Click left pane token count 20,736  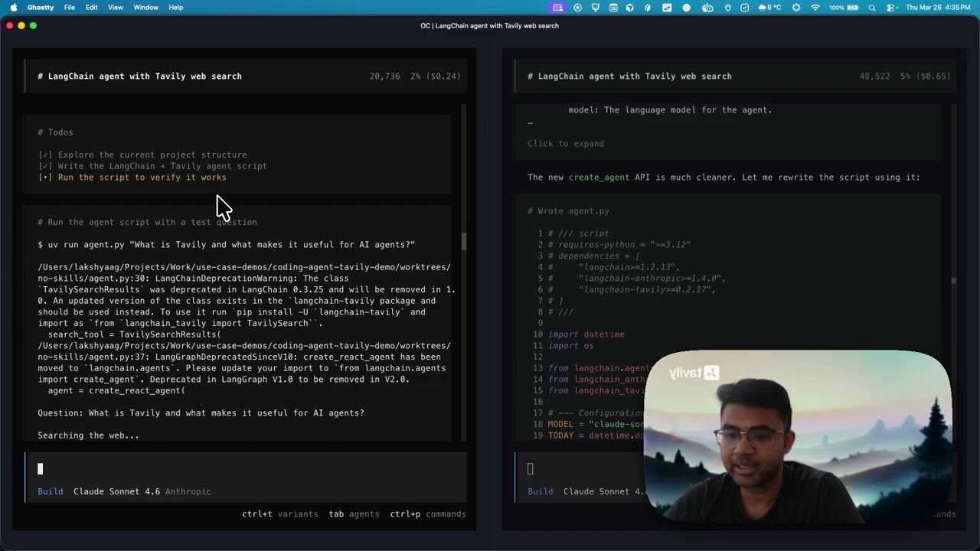[x=384, y=76]
